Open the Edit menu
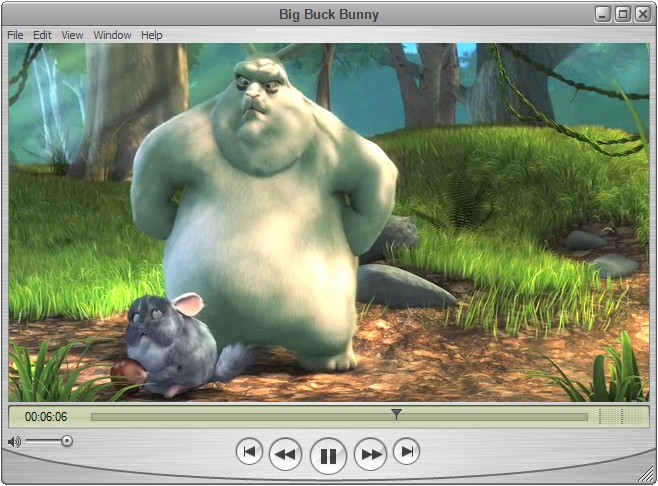The height and width of the screenshot is (486, 658). pyautogui.click(x=42, y=35)
